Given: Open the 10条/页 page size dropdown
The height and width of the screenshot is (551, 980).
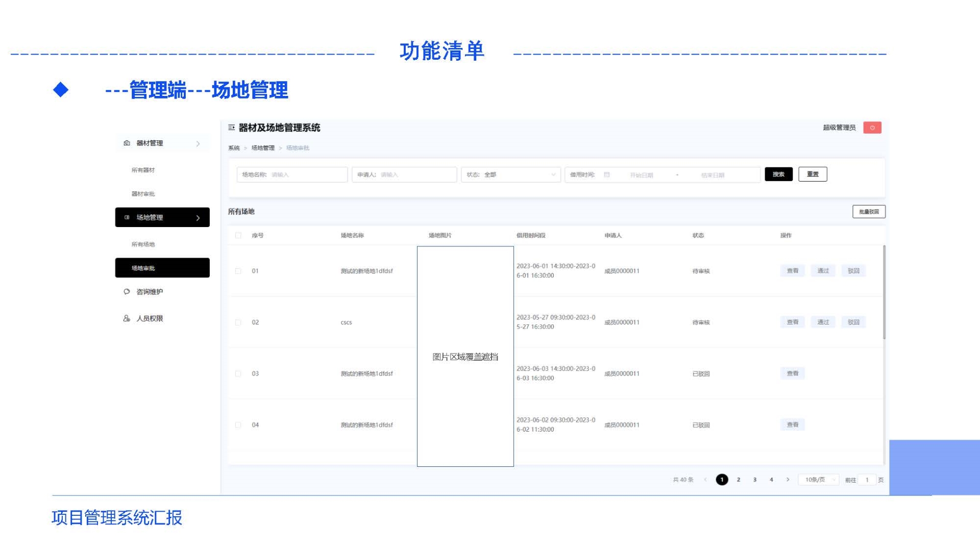Looking at the screenshot, I should coord(818,480).
